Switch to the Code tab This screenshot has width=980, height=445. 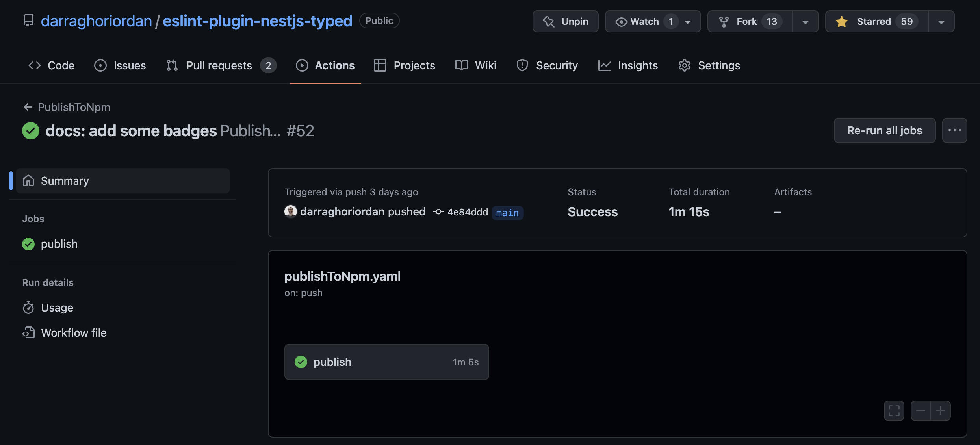[x=51, y=65]
